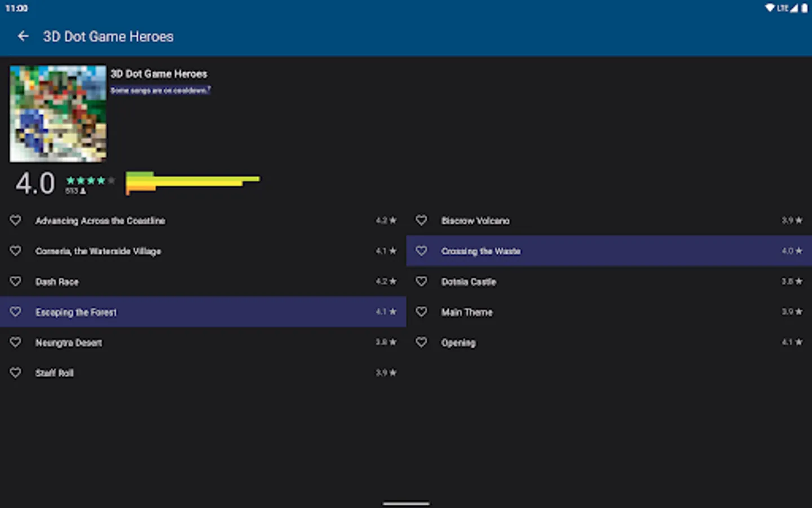Tap the 4.1 star rating for Opening
Viewport: 812px width, 508px height.
792,342
